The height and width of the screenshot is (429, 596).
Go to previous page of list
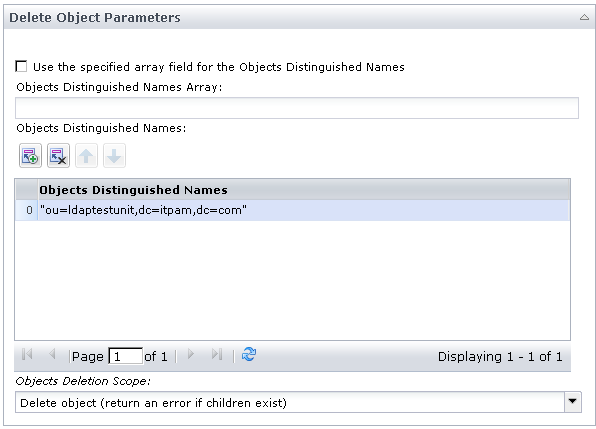point(52,355)
